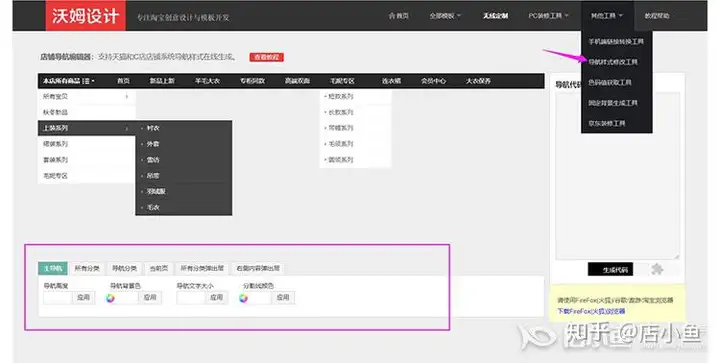
Task: Select 新品上新 in the preview navigation bar
Action: [162, 81]
